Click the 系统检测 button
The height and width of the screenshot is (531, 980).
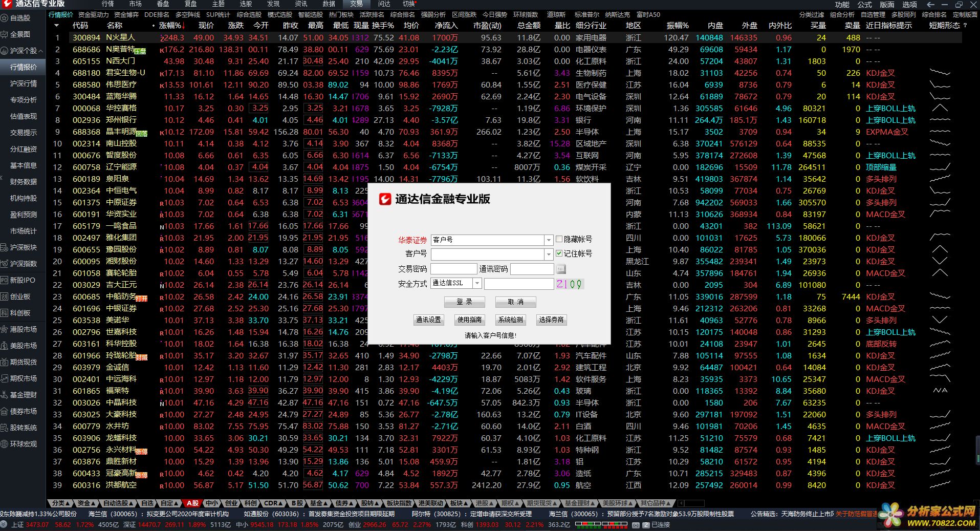coord(511,320)
